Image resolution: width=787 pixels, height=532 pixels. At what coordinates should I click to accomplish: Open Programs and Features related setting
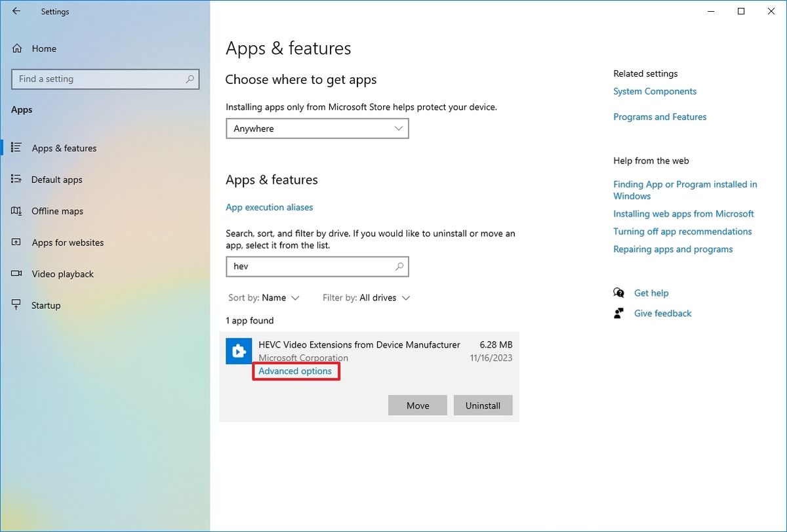click(659, 116)
